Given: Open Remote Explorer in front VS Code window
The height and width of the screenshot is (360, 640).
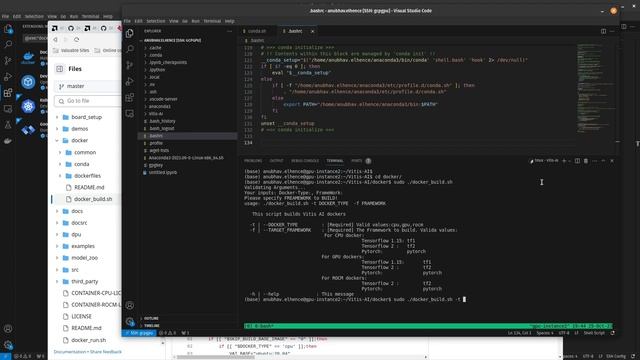Looking at the screenshot, I should pyautogui.click(x=130, y=113).
